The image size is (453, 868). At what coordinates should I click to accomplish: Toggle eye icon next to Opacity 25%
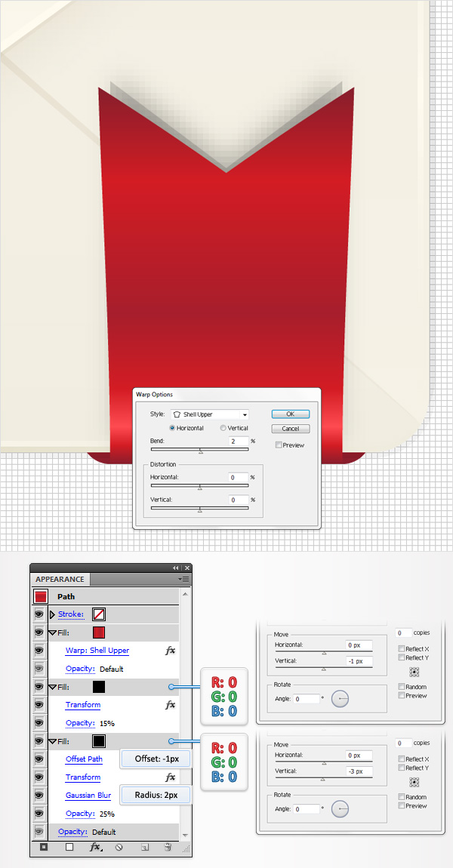click(39, 814)
